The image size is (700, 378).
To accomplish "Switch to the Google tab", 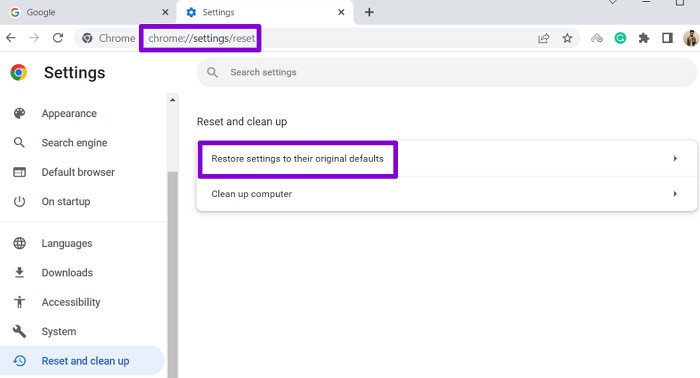I will 88,12.
